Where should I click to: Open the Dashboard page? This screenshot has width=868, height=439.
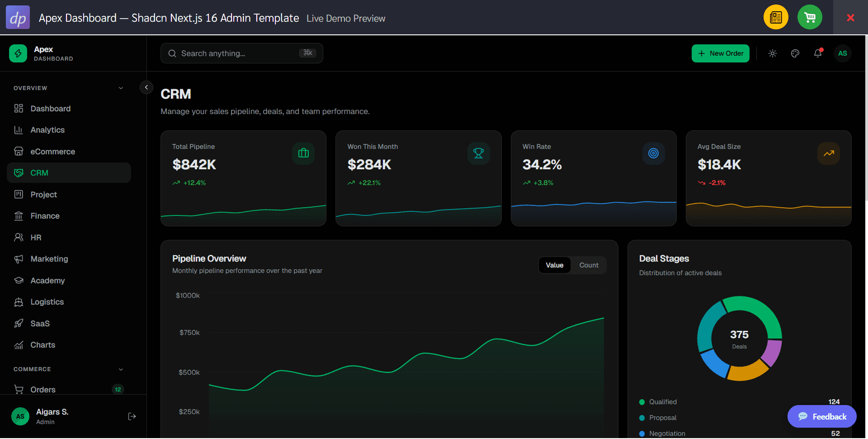tap(69, 109)
